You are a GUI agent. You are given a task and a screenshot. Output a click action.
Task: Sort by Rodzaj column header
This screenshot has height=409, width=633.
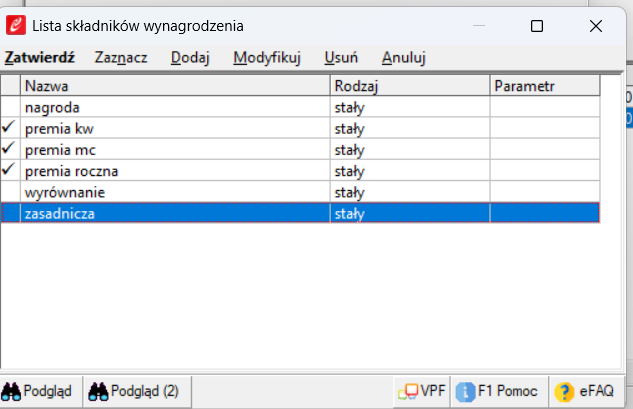point(410,86)
